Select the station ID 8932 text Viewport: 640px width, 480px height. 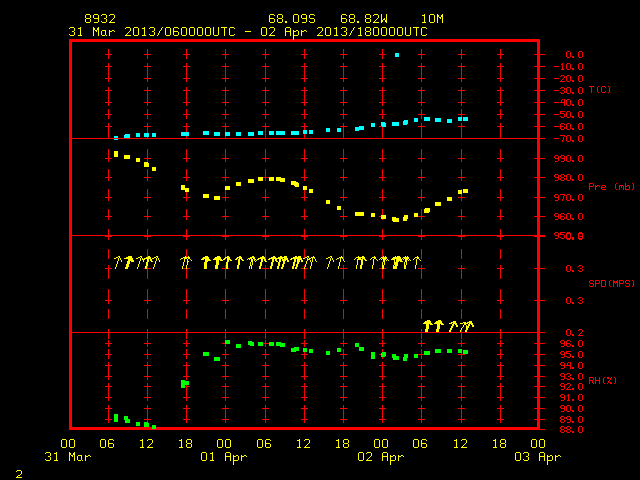pyautogui.click(x=100, y=19)
